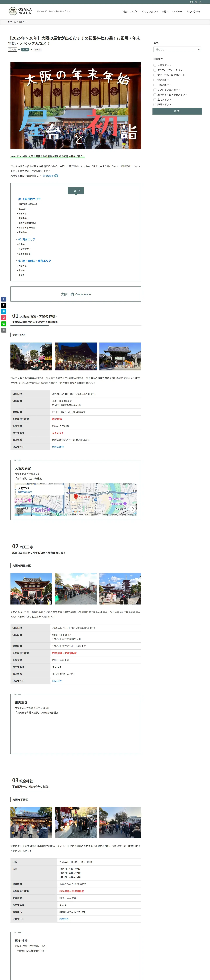Toggle the 野外スポット checkbox

155,105
